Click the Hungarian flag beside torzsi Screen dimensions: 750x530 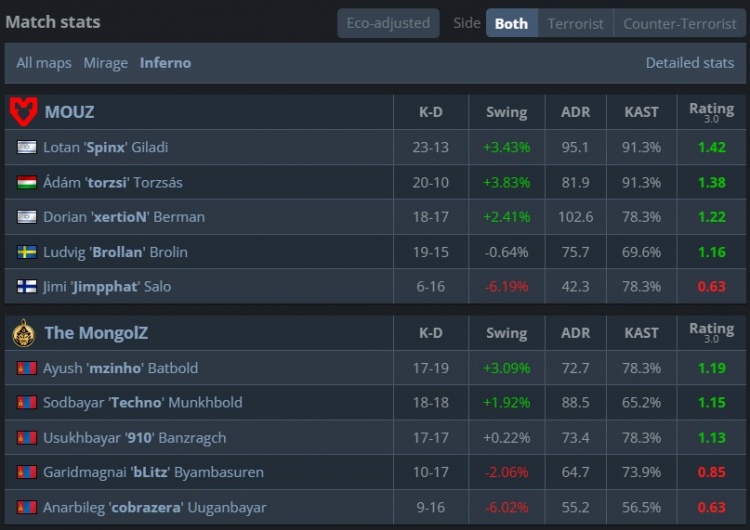[x=27, y=182]
